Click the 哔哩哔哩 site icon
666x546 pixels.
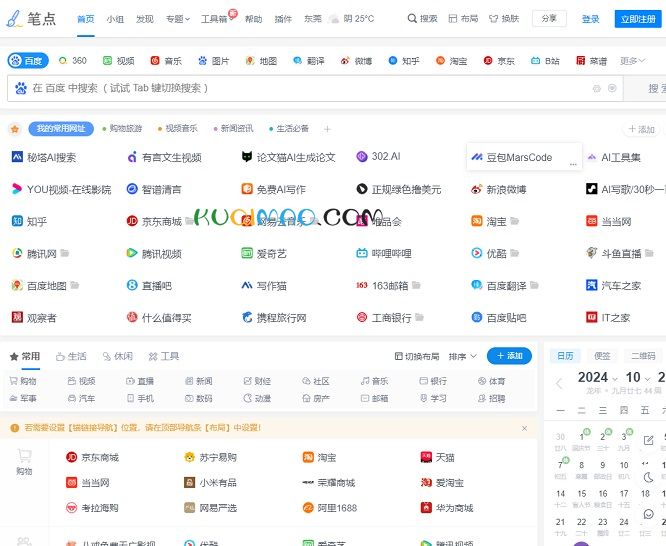[x=362, y=254]
